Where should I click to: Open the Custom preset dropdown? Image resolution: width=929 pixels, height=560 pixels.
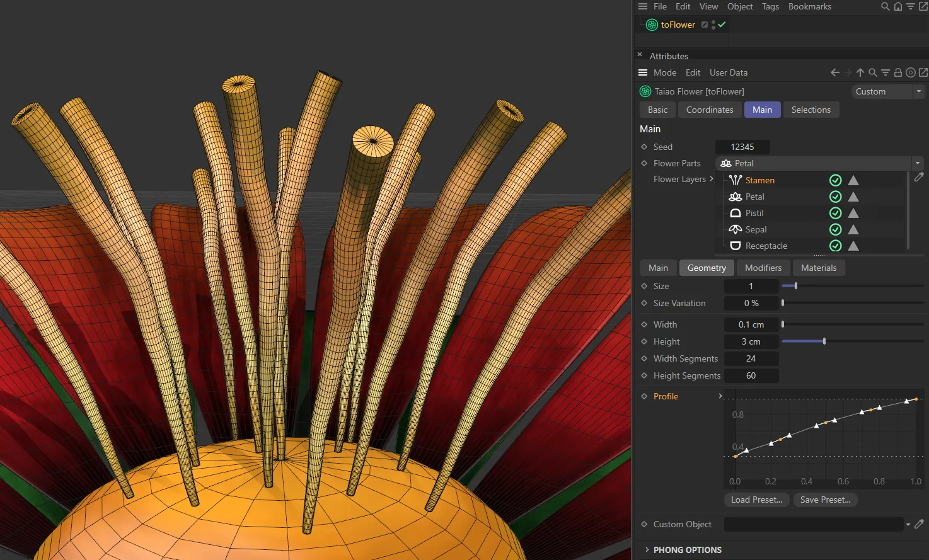click(x=919, y=91)
